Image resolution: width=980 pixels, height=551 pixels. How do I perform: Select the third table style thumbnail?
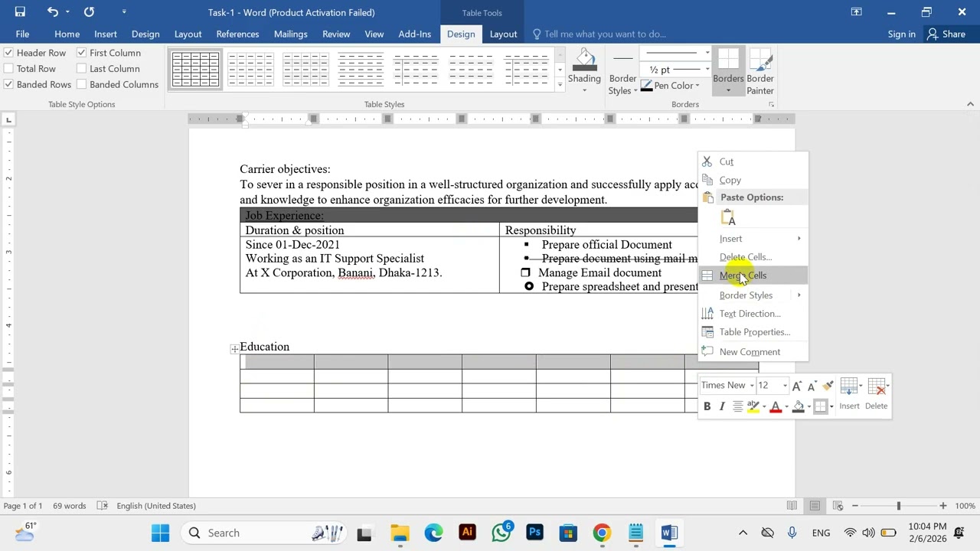pyautogui.click(x=305, y=69)
